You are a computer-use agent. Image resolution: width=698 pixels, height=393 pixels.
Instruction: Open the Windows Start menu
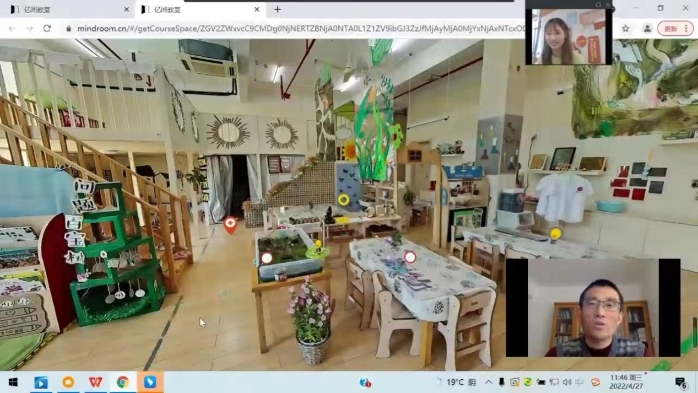tap(13, 382)
